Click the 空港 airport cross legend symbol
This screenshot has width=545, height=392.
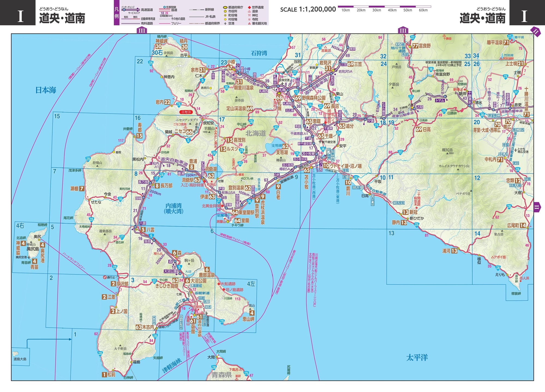(225, 23)
